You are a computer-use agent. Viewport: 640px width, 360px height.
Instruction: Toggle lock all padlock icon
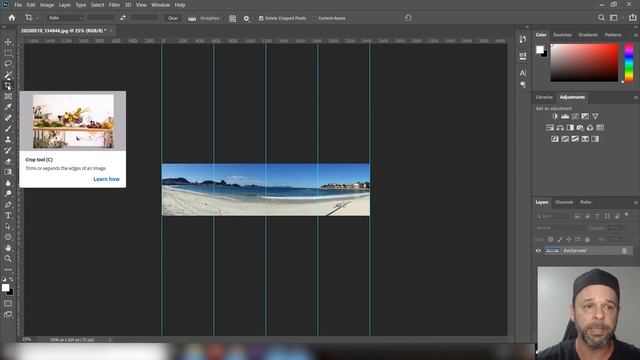click(587, 239)
